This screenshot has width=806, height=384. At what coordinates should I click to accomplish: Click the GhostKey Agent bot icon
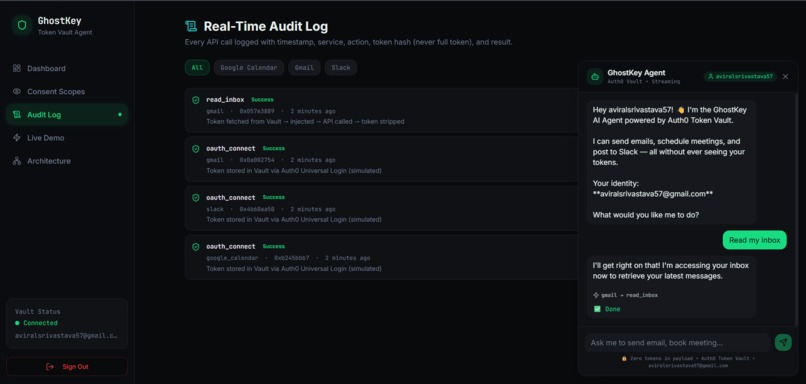[595, 77]
